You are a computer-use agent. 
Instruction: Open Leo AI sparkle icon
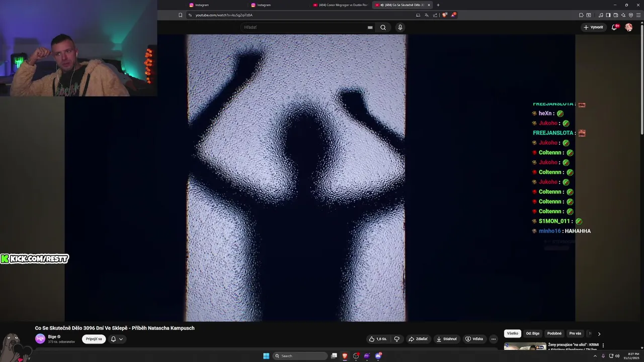[623, 15]
